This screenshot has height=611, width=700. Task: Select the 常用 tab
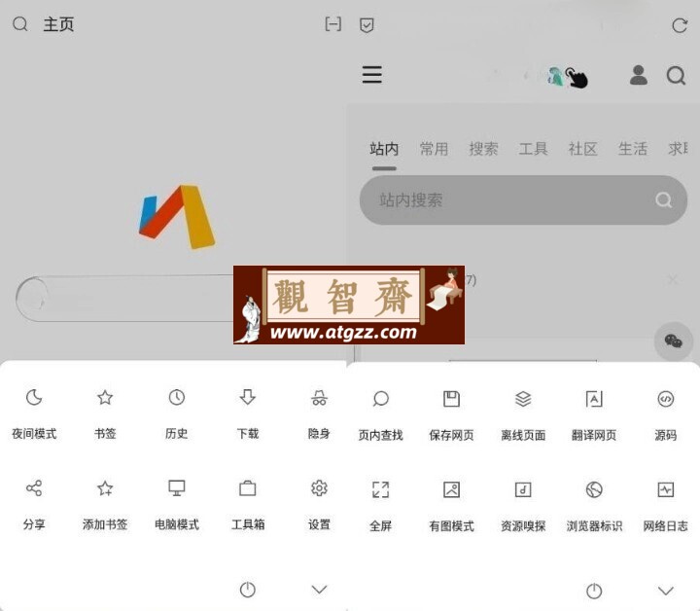click(x=434, y=148)
